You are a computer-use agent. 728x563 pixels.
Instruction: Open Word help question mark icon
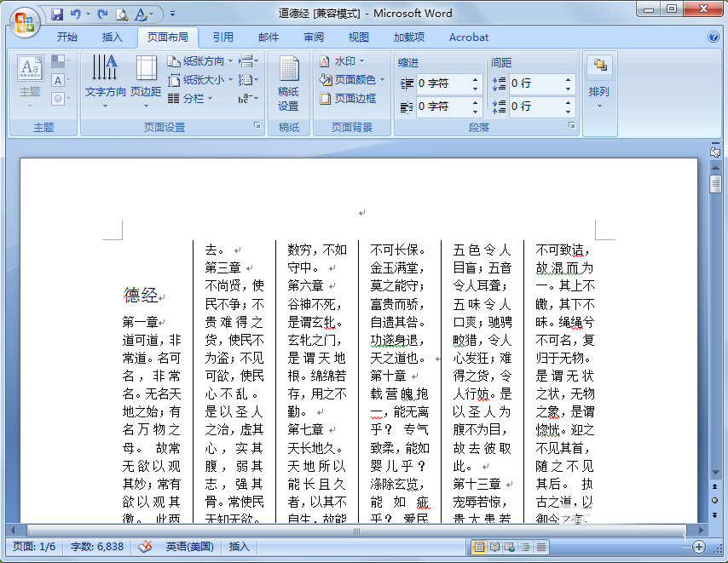click(714, 37)
